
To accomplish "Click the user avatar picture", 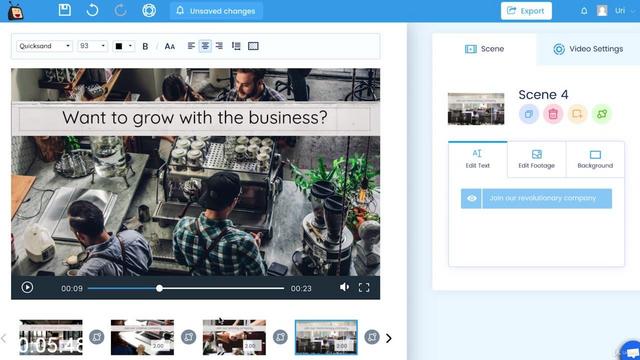I will coord(602,11).
